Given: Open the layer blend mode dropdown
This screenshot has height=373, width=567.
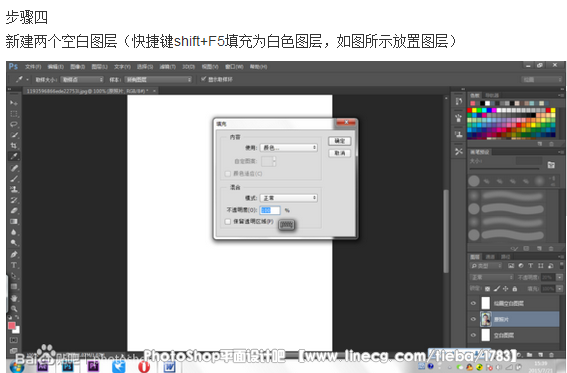Looking at the screenshot, I should pyautogui.click(x=492, y=277).
